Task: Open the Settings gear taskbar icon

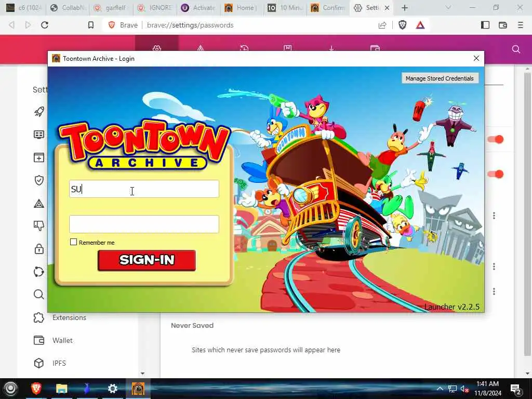Action: pyautogui.click(x=113, y=389)
